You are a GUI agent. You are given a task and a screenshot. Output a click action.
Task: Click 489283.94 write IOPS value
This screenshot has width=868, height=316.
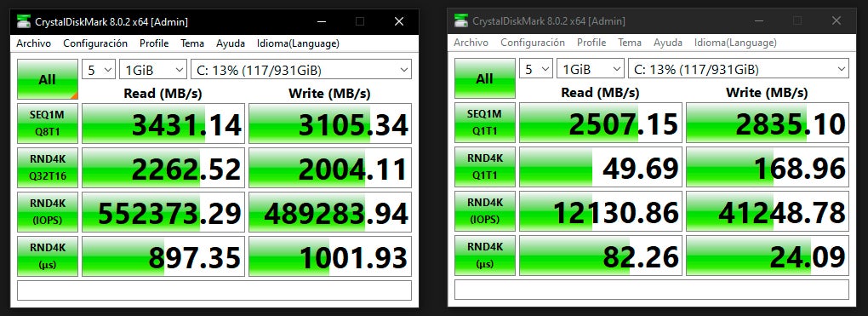tap(330, 212)
